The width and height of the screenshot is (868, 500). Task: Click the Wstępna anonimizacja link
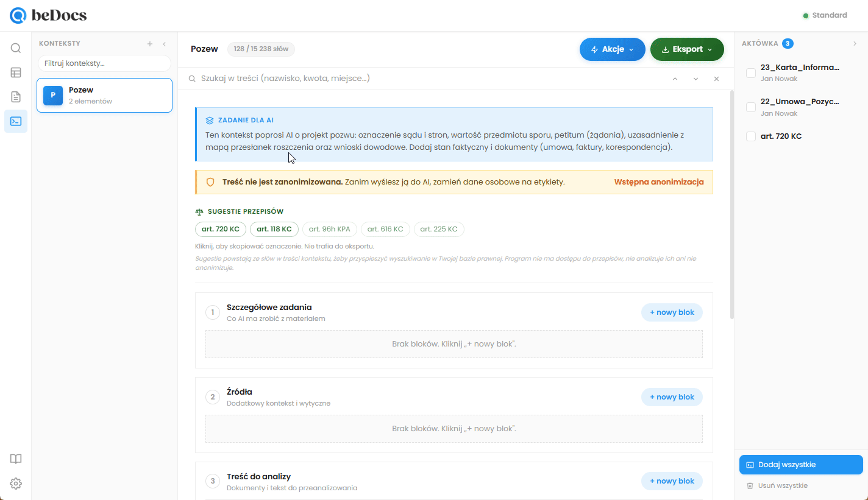tap(659, 182)
